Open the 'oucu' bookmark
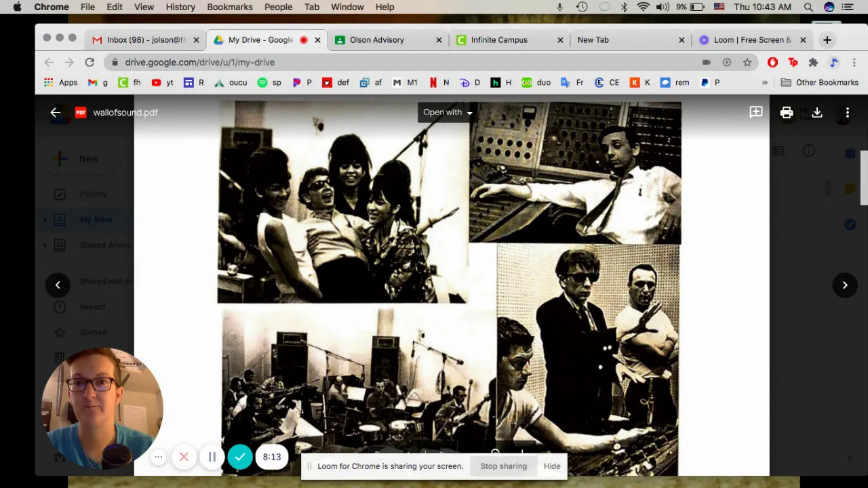The image size is (868, 488). tap(231, 83)
